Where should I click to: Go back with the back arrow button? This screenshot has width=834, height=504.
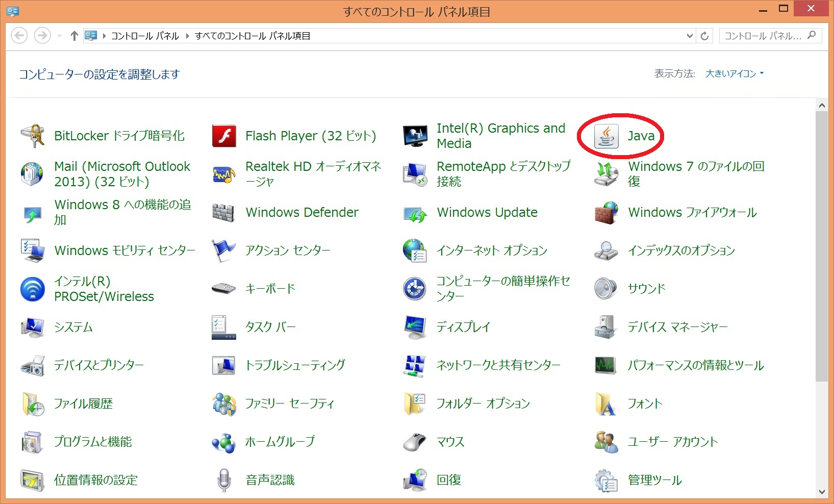click(x=19, y=36)
